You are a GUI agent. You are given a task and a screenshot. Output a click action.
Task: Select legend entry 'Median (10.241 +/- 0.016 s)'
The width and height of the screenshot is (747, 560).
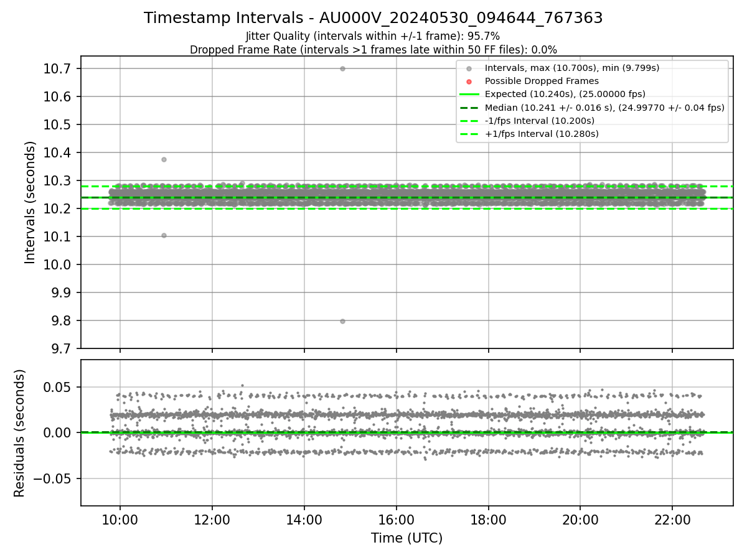(604, 108)
